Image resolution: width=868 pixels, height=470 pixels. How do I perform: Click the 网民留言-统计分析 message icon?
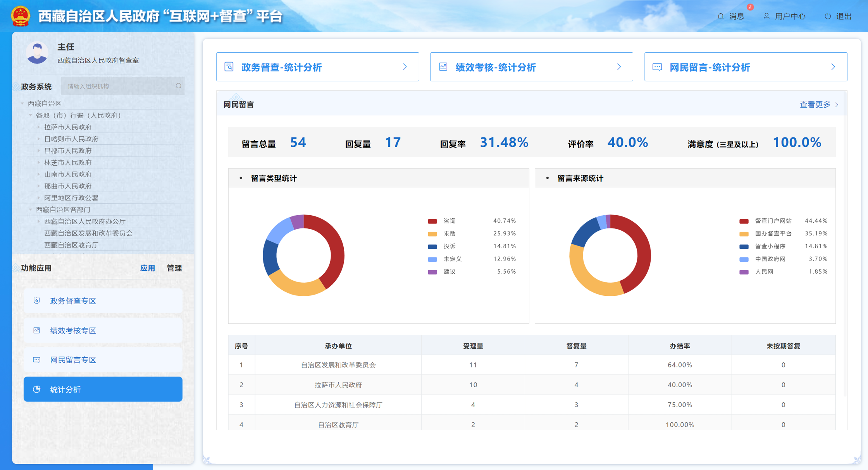coord(657,67)
